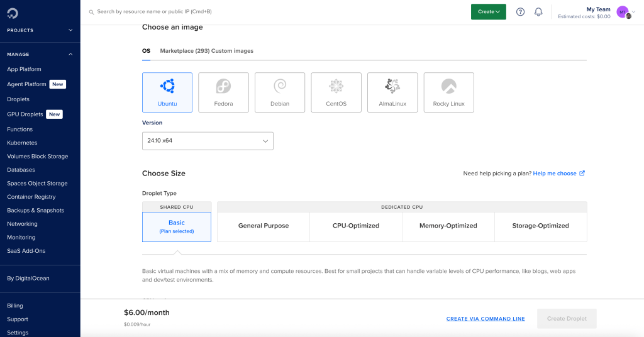Select the AlmaLinux image
This screenshot has height=337, width=644.
point(392,92)
